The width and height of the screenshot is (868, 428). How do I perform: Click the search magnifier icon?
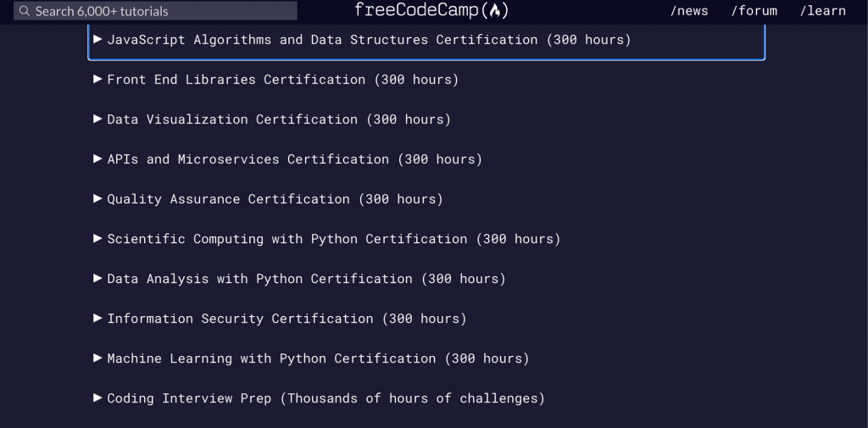tap(24, 10)
